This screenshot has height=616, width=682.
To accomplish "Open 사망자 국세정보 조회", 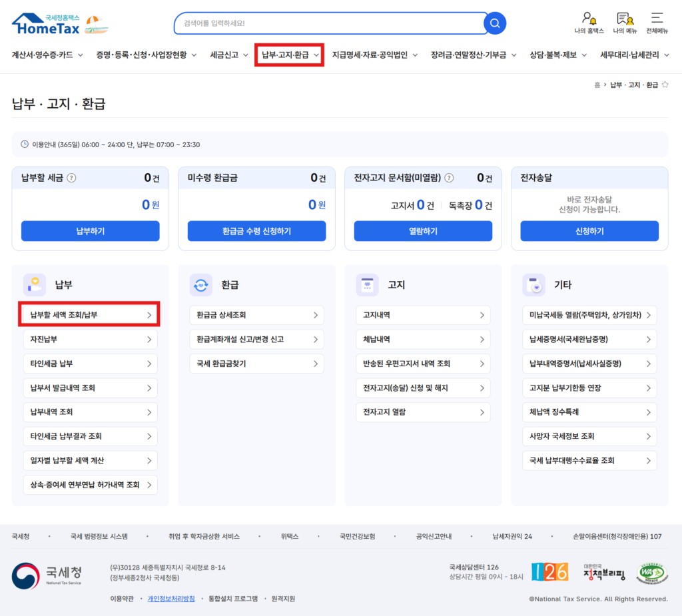I will 589,436.
